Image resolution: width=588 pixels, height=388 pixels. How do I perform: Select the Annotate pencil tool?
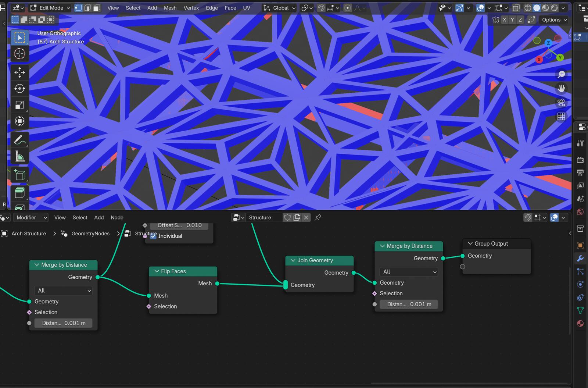pyautogui.click(x=19, y=140)
